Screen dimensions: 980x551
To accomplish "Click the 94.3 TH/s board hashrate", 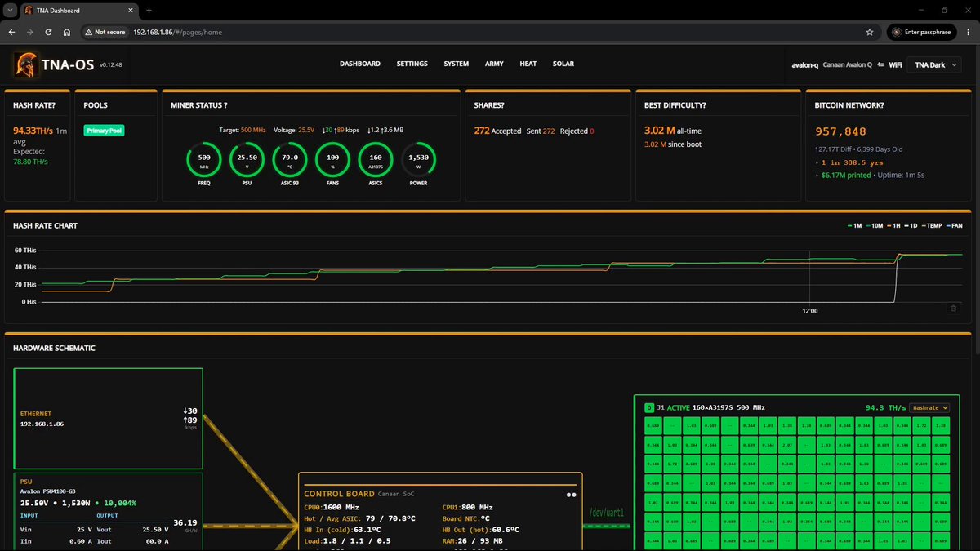I will pos(885,407).
